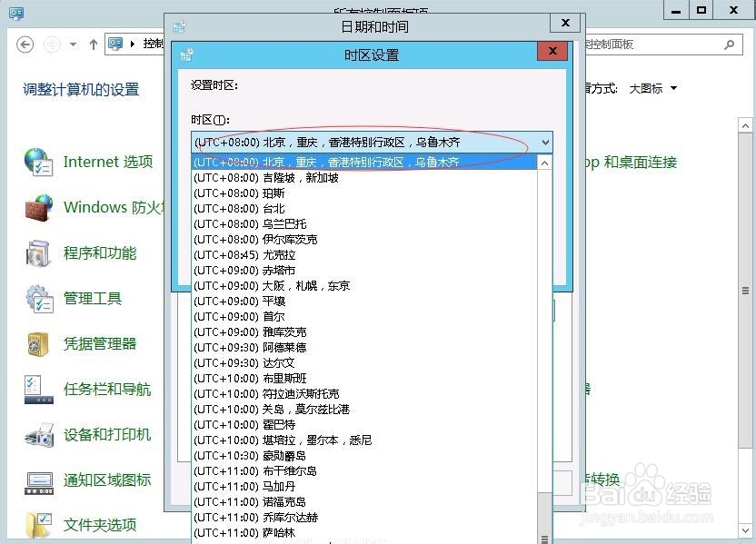The width and height of the screenshot is (756, 544).
Task: Open 通知区域图标 link
Action: (x=107, y=480)
